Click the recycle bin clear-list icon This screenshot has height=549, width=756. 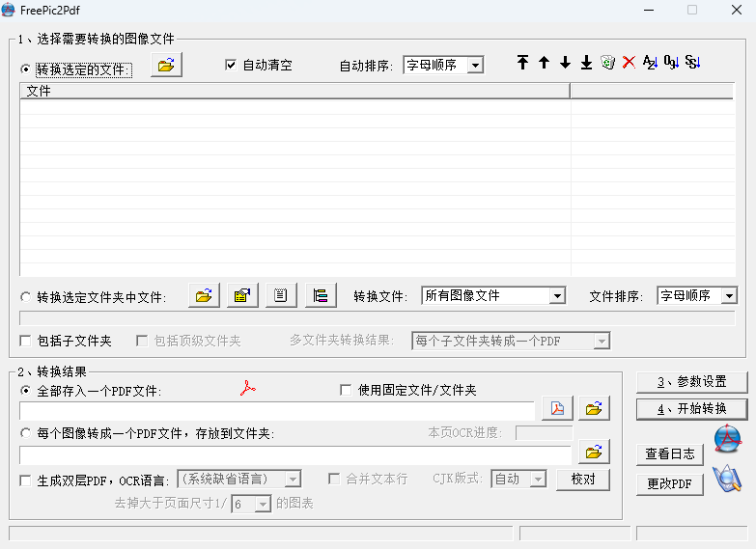(607, 63)
